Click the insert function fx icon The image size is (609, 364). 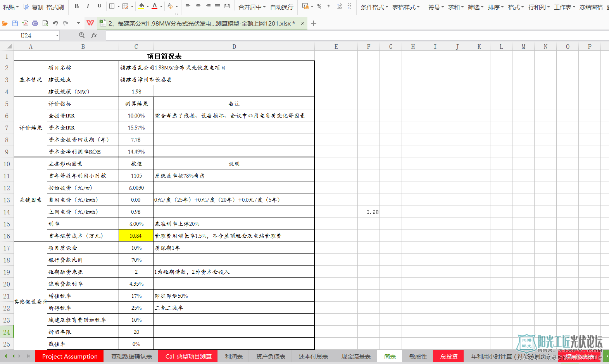[94, 35]
